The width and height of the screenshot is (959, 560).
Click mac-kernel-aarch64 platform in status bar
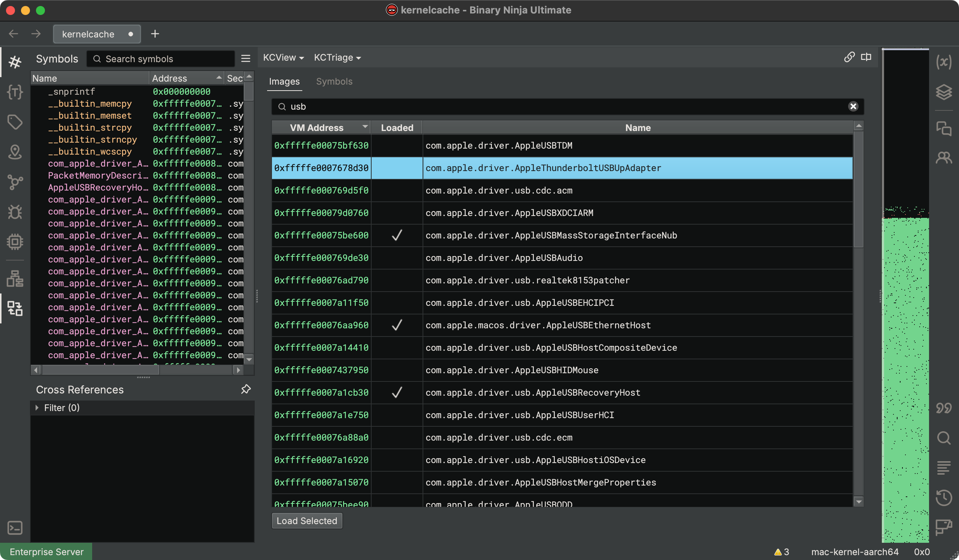[854, 552]
